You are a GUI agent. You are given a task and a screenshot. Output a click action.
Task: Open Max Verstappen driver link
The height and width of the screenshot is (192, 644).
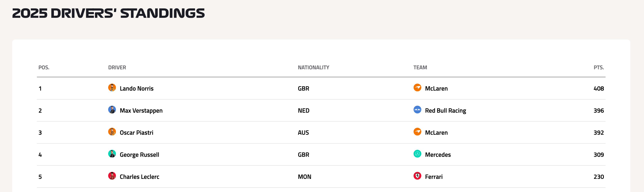coord(141,111)
